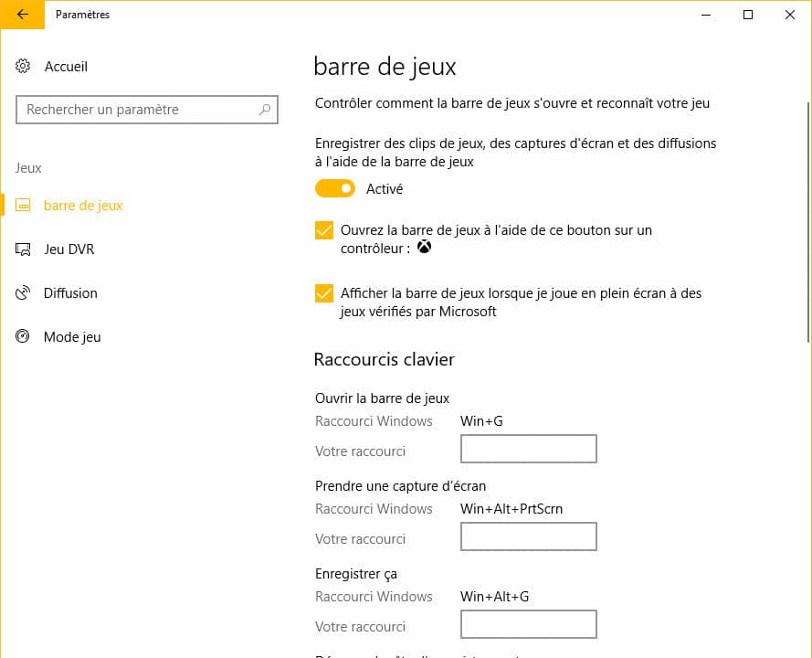Click the vertical scrollbar on right edge
Screen dimensions: 812x658
pyautogui.click(x=807, y=223)
